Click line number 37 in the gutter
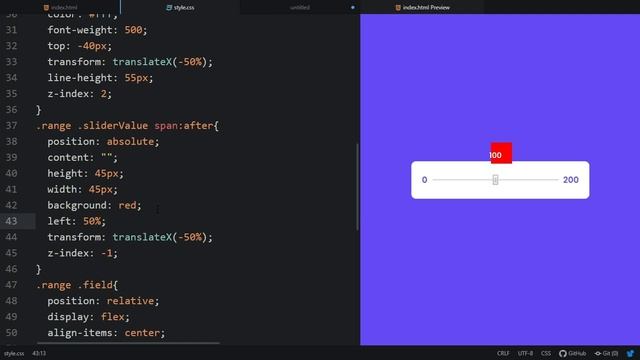Viewport: 640px width, 360px height. point(11,125)
